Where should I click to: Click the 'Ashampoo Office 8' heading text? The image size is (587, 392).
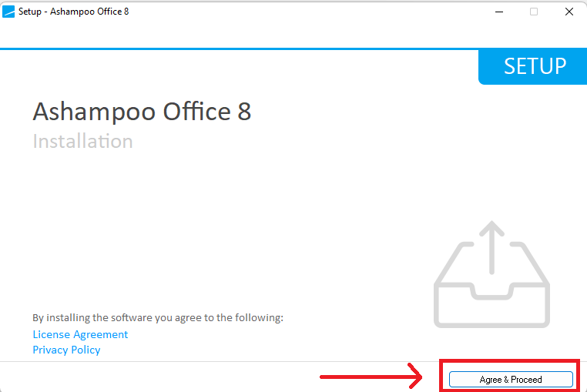point(142,112)
